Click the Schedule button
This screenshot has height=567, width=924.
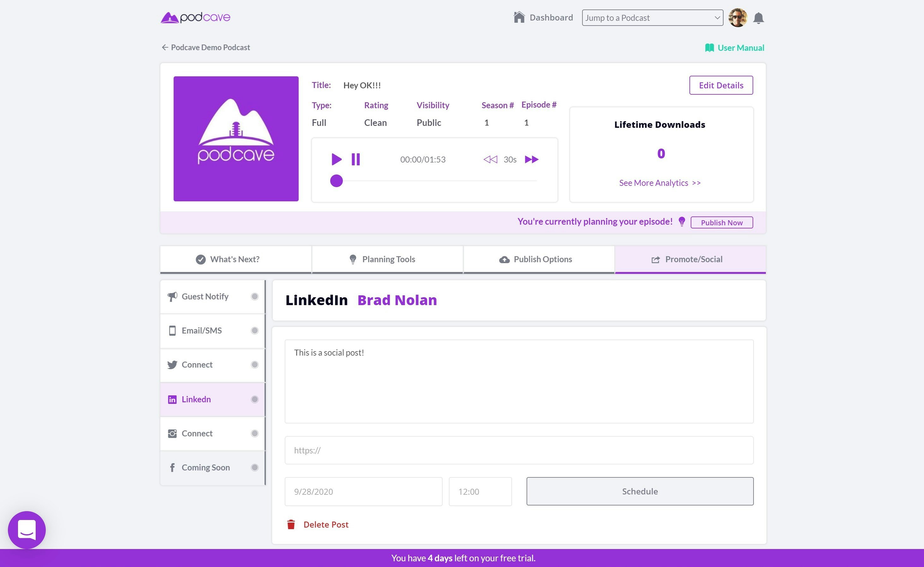click(x=640, y=491)
